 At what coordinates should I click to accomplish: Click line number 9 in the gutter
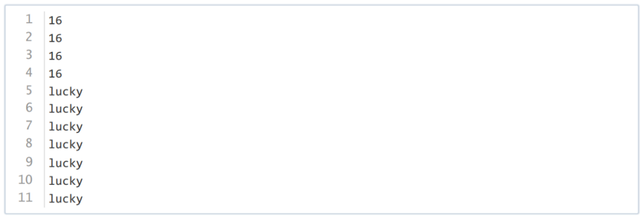pyautogui.click(x=29, y=162)
